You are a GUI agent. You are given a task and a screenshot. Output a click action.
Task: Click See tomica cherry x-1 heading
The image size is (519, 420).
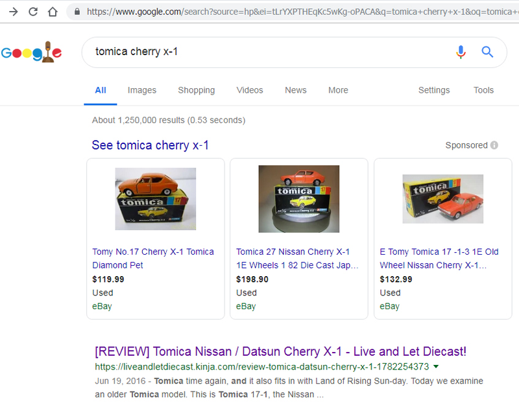151,145
